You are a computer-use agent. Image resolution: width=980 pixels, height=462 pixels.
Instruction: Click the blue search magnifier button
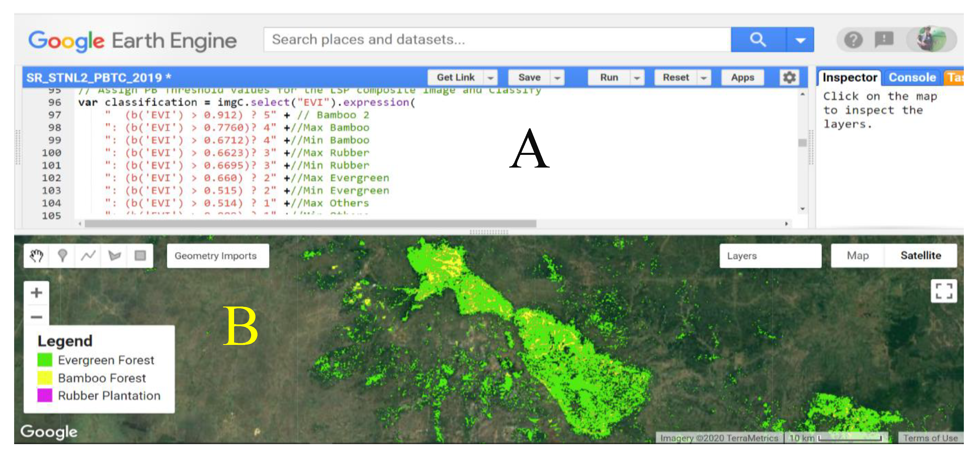758,40
